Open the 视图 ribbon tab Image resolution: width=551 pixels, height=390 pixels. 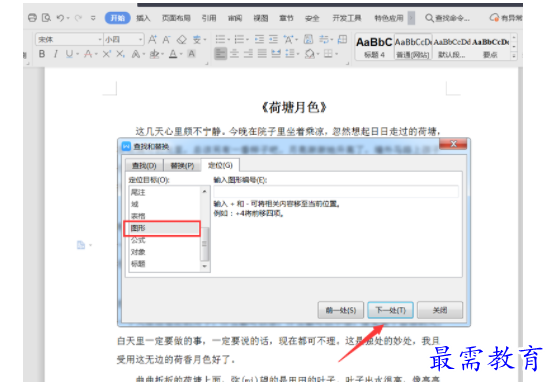click(261, 18)
